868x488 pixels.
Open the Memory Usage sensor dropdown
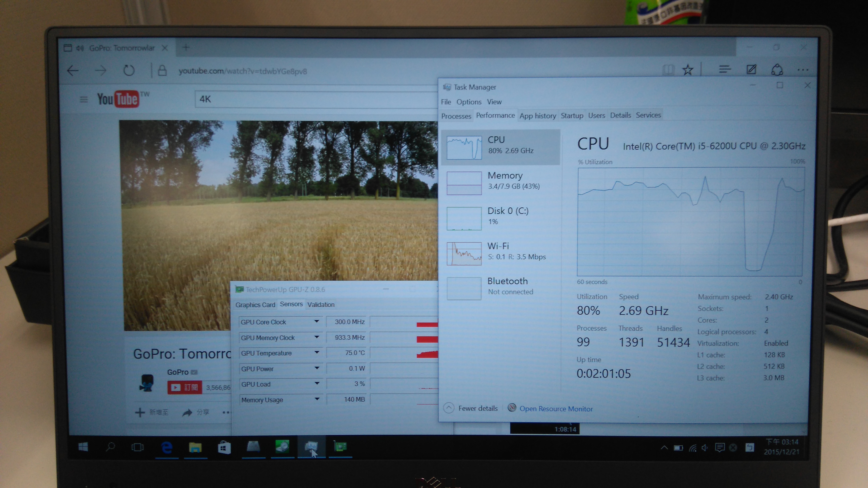(x=317, y=399)
